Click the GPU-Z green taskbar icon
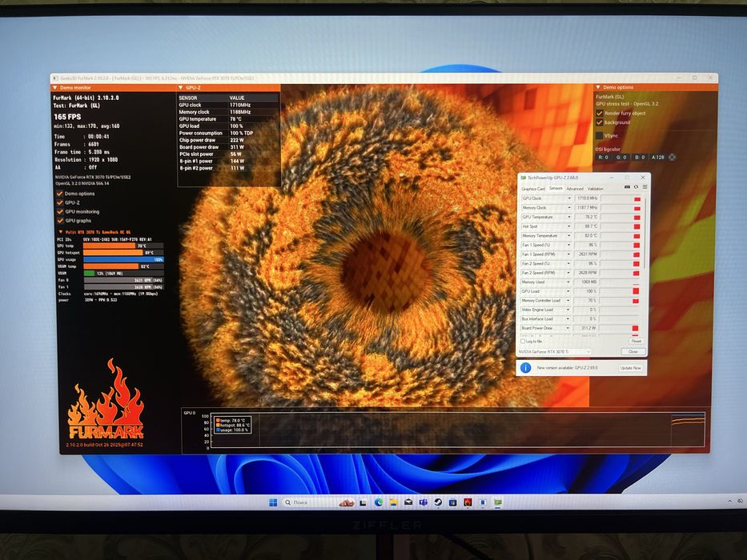Viewport: 747px width, 560px height. click(498, 502)
